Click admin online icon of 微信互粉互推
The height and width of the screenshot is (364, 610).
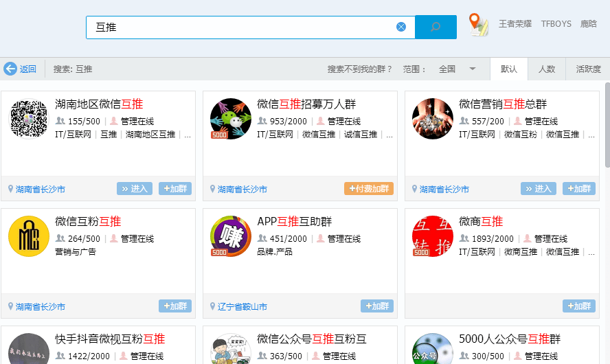pos(114,238)
